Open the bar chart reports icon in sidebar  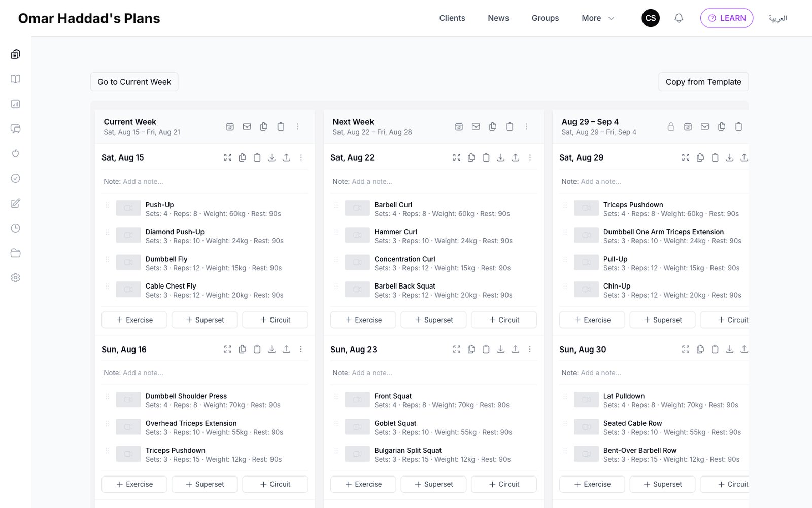(16, 104)
